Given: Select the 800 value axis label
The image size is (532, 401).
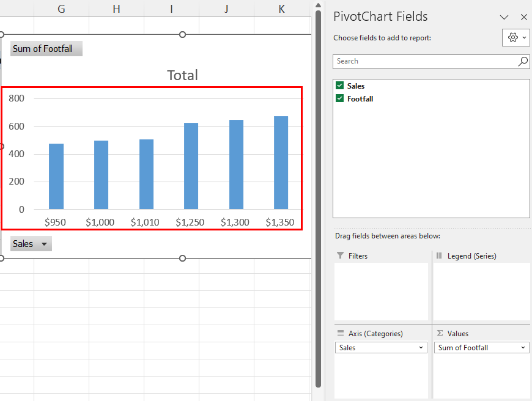Looking at the screenshot, I should [17, 98].
